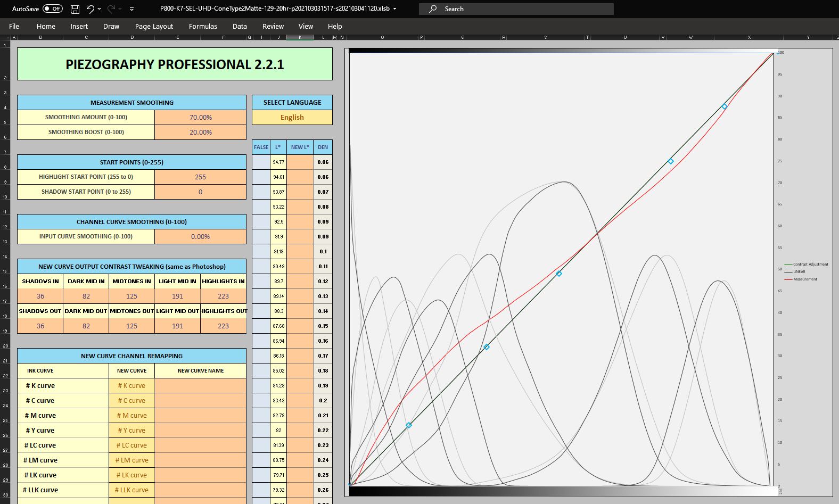Click the New Curve Channel Remapping header
Screen dimensions: 839x504
click(132, 356)
